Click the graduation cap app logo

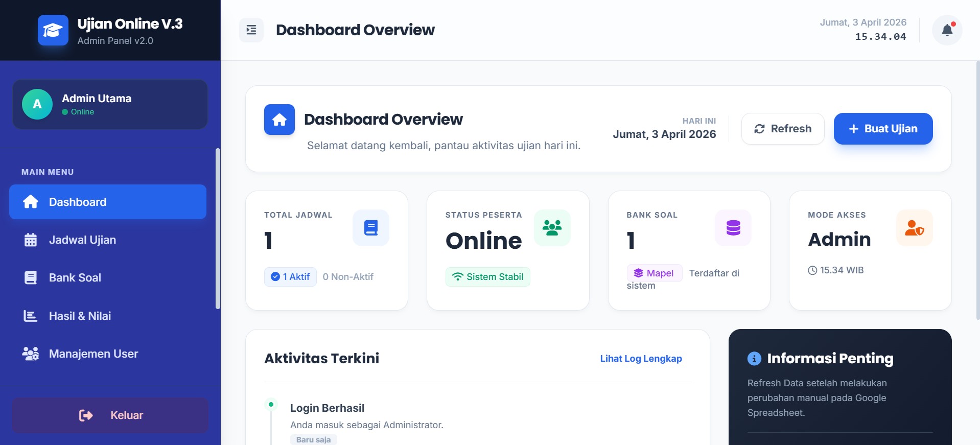click(x=53, y=30)
